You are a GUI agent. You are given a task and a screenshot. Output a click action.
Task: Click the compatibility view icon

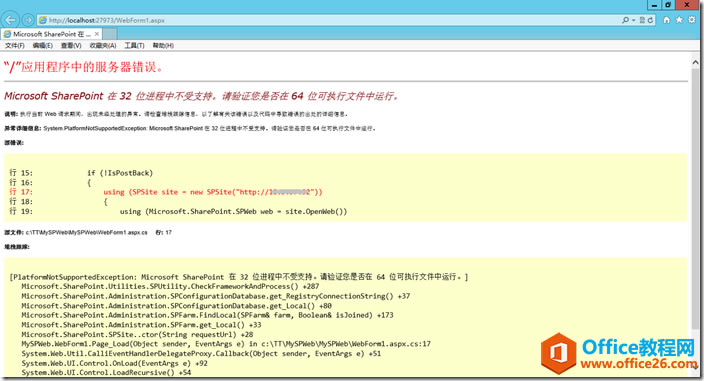click(x=642, y=20)
